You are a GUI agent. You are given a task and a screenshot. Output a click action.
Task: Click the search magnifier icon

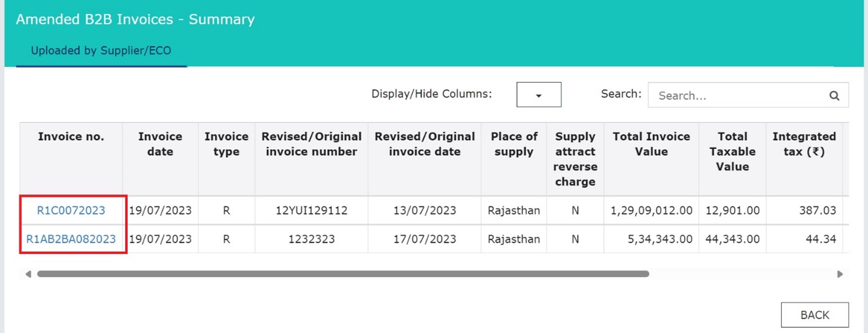click(834, 96)
